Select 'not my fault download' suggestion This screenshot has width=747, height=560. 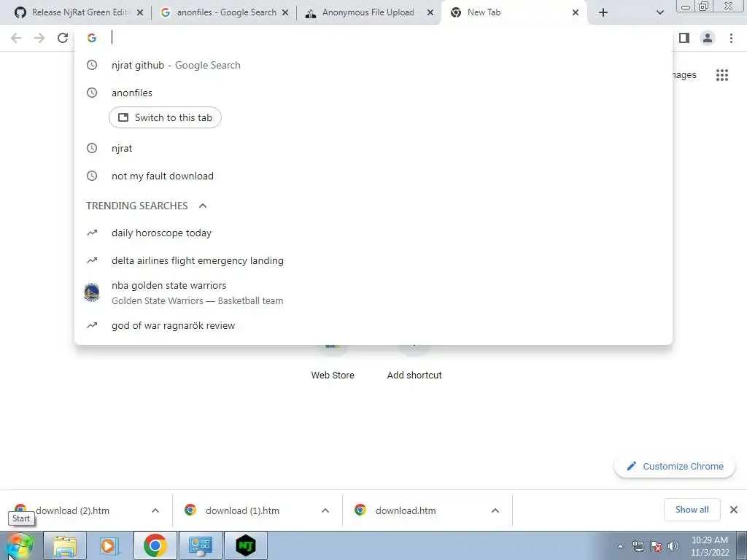(373, 176)
